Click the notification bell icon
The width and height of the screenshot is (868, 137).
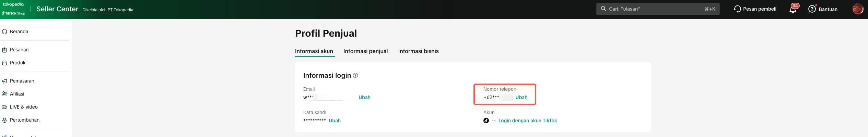[x=793, y=10]
